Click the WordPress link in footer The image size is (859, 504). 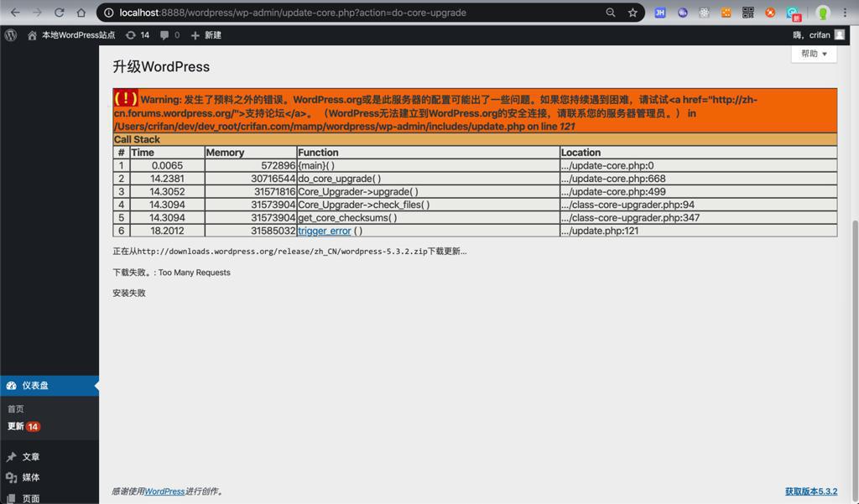pyautogui.click(x=164, y=491)
